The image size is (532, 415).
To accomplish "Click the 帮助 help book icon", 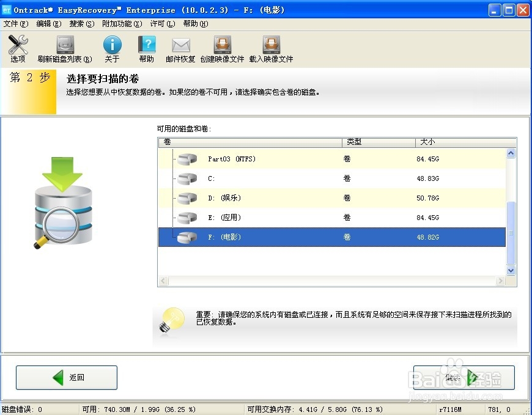I will tap(147, 45).
